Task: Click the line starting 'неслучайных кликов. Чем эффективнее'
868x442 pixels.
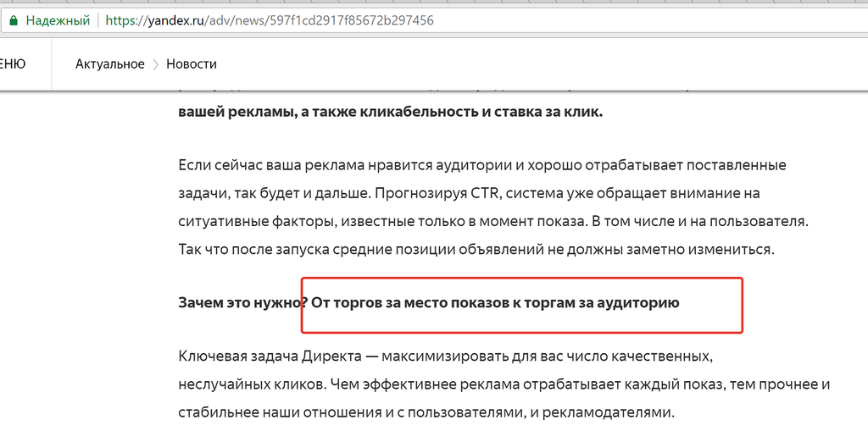Action: [x=504, y=384]
